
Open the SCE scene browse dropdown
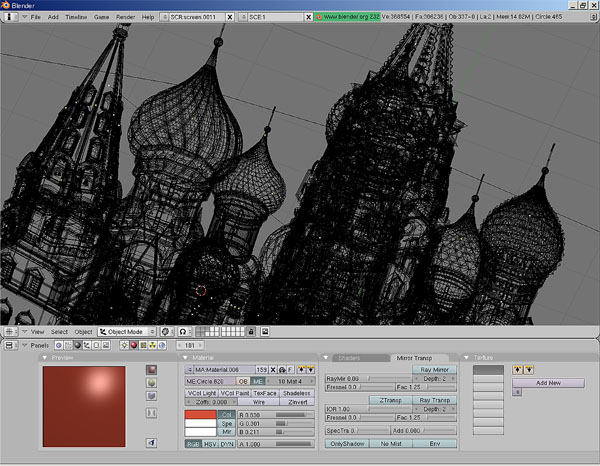pyautogui.click(x=243, y=17)
